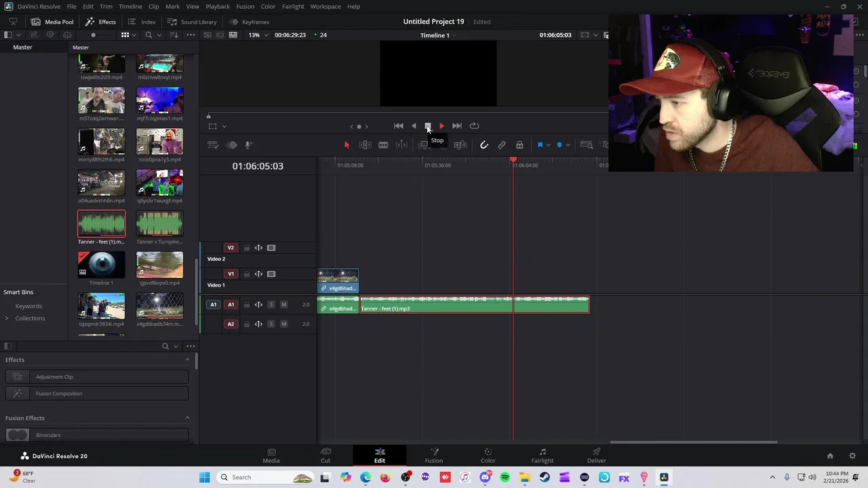Lock the Video 1 track
Screen dimensions: 868x488
click(x=247, y=274)
